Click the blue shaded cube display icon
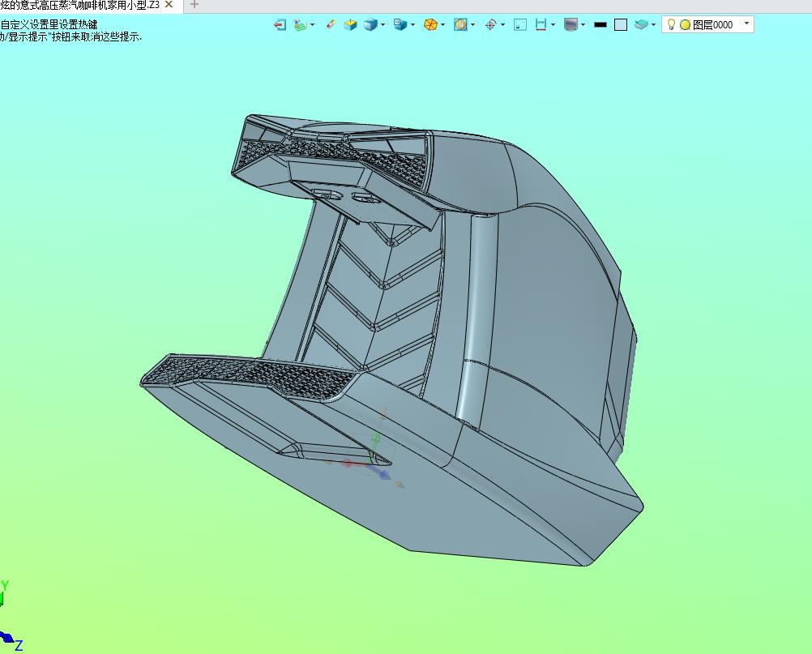Screen dimensions: 812x654 [x=370, y=24]
